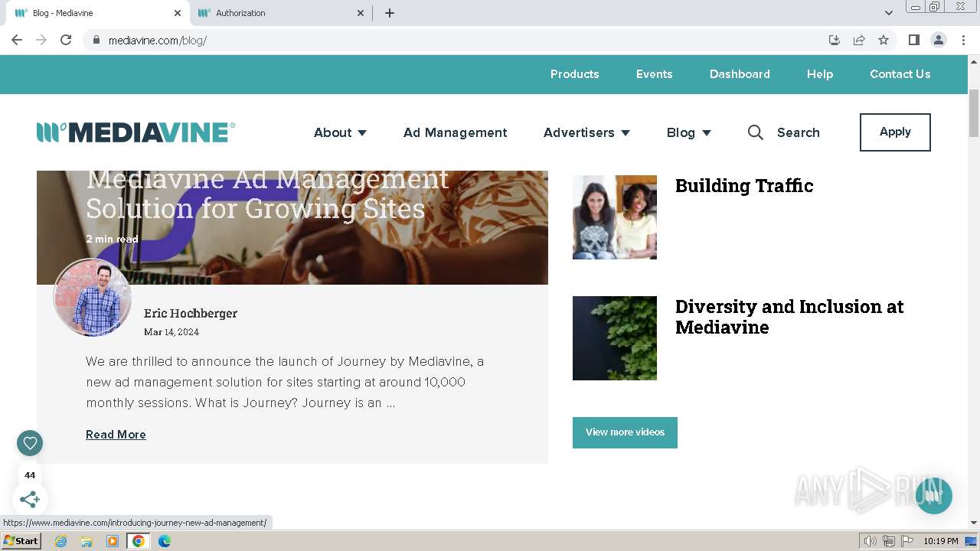The image size is (980, 551).
Task: Open the Windows Start menu
Action: click(x=21, y=541)
